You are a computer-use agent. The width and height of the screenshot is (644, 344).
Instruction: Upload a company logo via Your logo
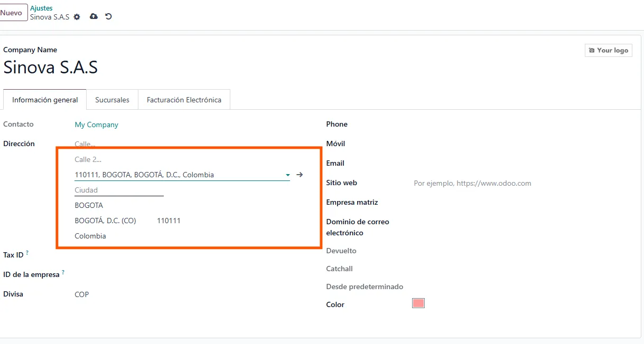coord(609,50)
